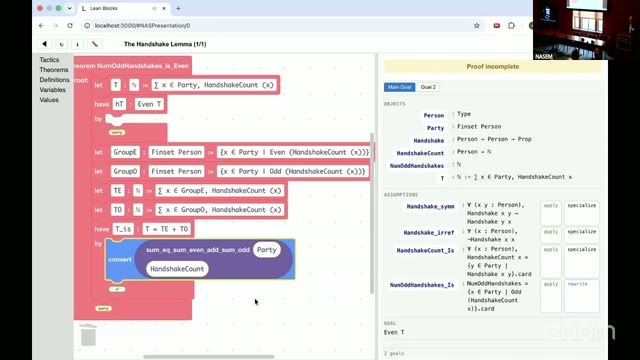This screenshot has width=640, height=360.
Task: Click the GroupO set definition field
Action: tap(293, 171)
